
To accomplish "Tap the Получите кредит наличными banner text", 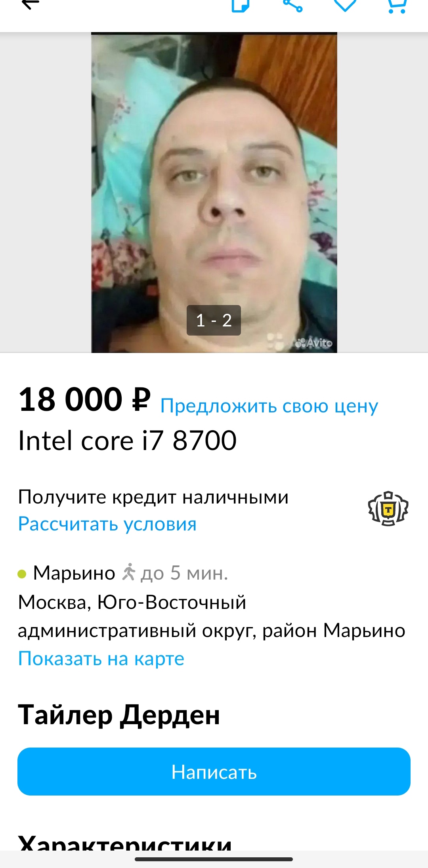I will click(x=153, y=497).
